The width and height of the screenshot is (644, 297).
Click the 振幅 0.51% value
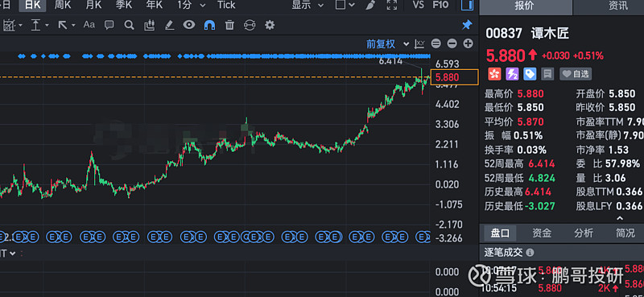point(528,135)
